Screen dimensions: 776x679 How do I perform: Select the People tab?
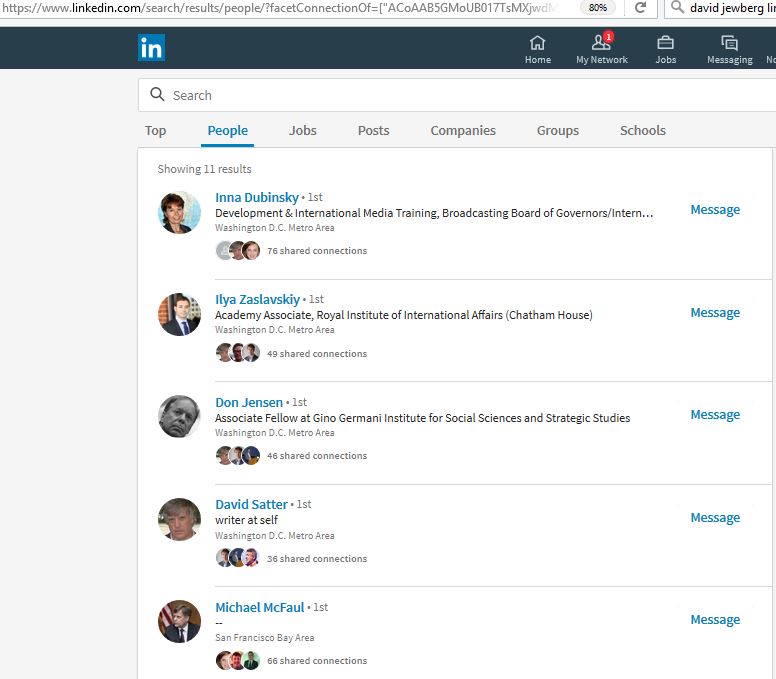(228, 131)
